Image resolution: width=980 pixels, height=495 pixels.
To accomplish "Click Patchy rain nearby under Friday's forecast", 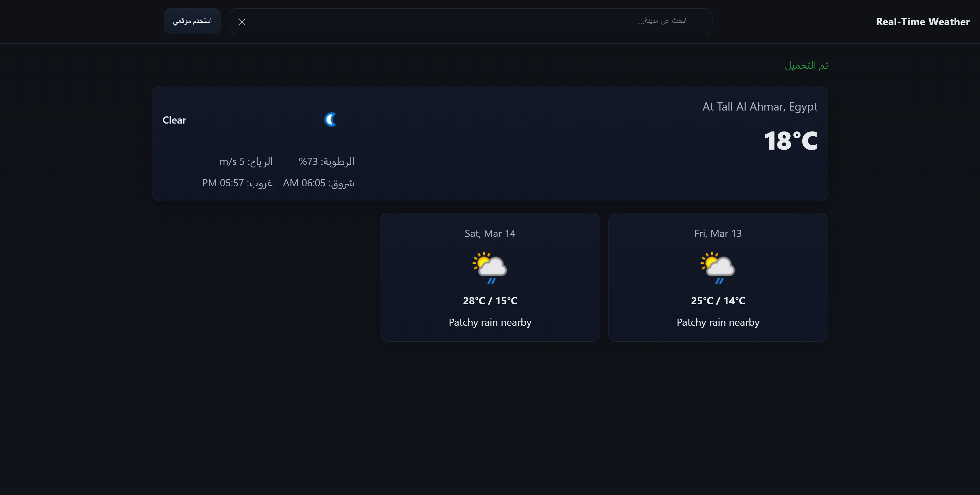I will point(718,322).
